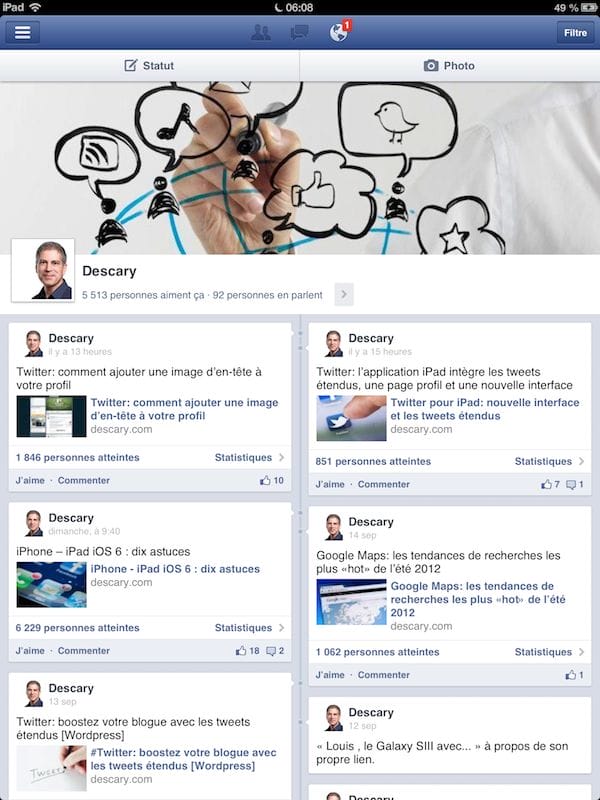Open the globe notifications icon

click(339, 32)
